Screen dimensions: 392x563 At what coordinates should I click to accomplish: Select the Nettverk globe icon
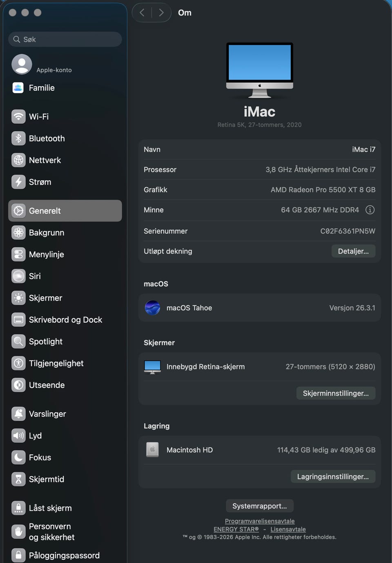pos(18,160)
